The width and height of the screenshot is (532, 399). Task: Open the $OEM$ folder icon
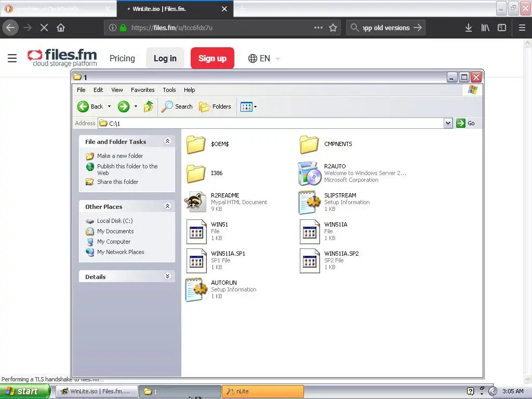pyautogui.click(x=196, y=144)
